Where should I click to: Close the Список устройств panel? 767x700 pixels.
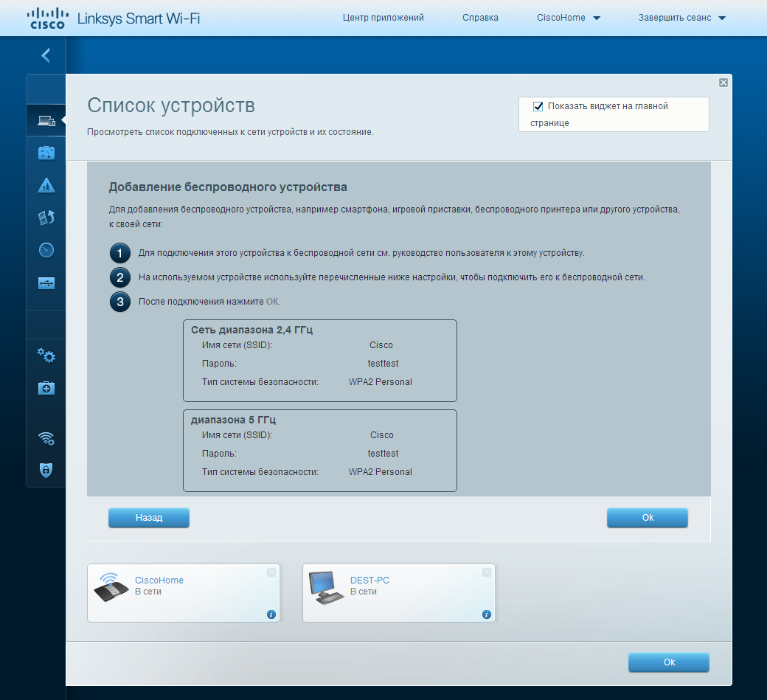pyautogui.click(x=723, y=83)
